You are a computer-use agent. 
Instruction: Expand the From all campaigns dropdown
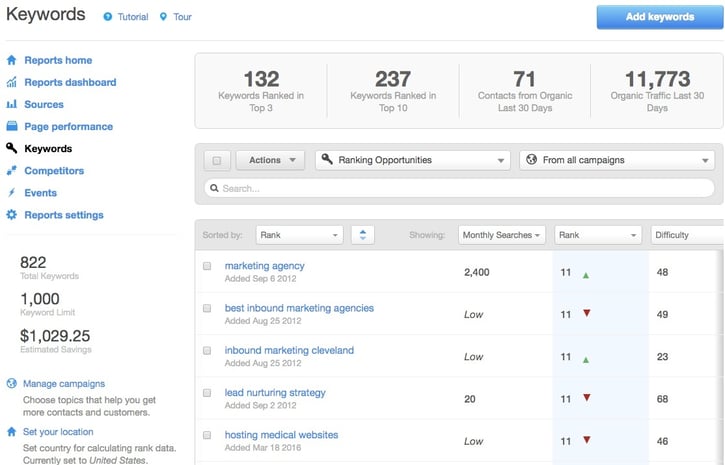pos(617,160)
